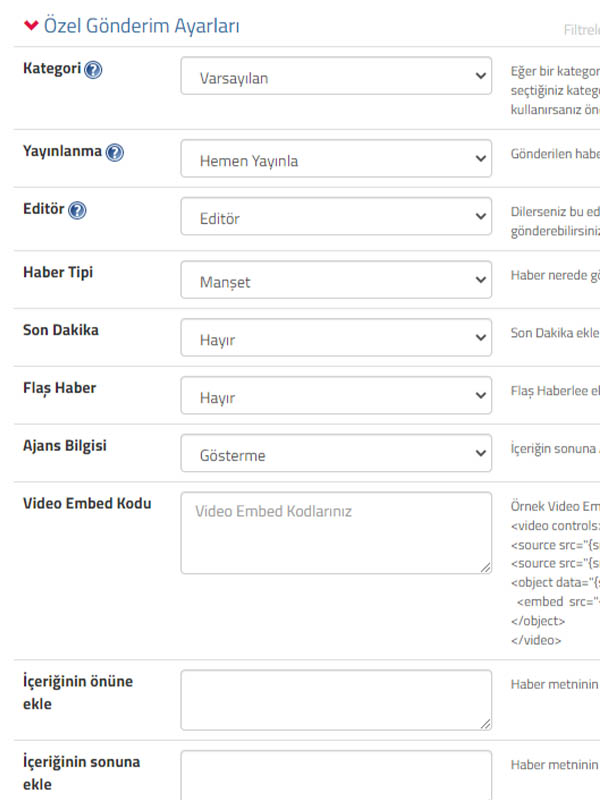Click the Video Embed Kodu field label

click(x=87, y=503)
